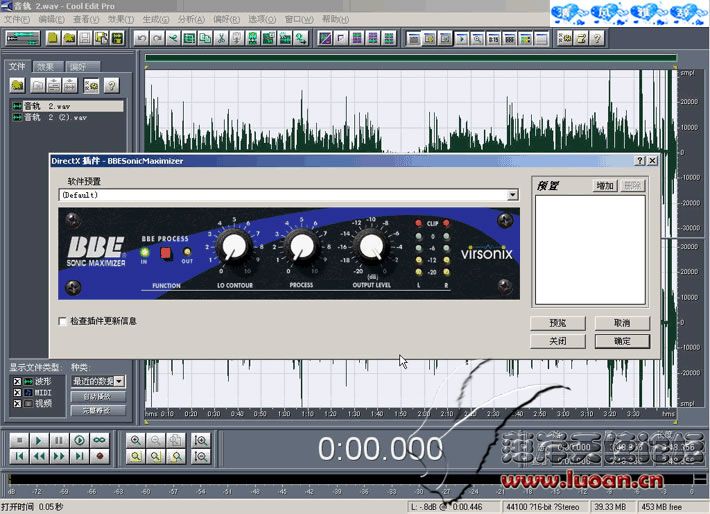
Task: Open a file with the yellow folder toolbar icon
Action: click(69, 38)
